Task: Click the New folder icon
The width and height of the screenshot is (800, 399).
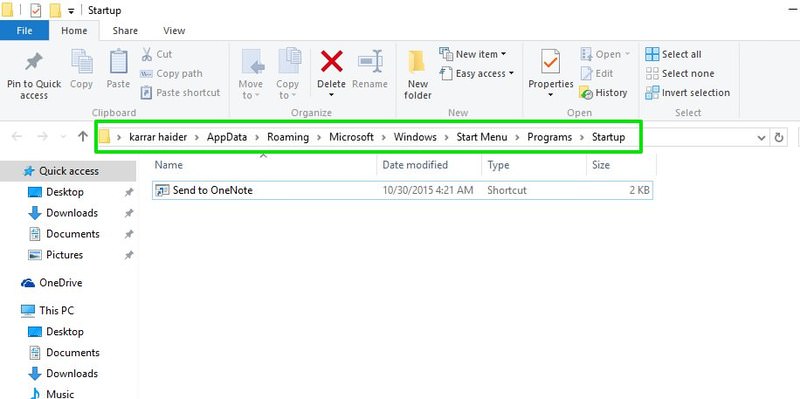Action: (x=417, y=63)
